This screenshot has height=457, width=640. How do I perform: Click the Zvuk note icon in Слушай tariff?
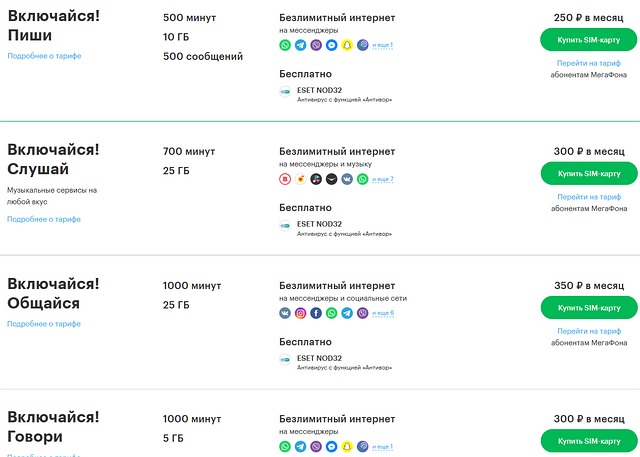(316, 179)
